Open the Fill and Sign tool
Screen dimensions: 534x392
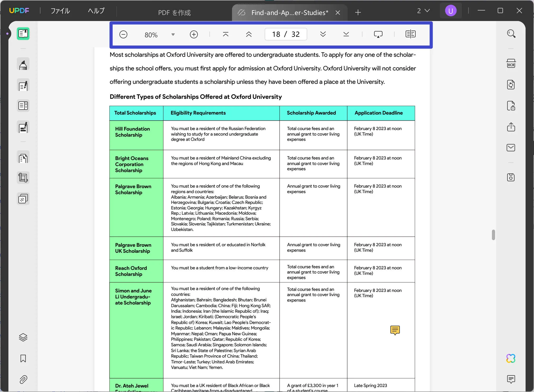pyautogui.click(x=23, y=127)
